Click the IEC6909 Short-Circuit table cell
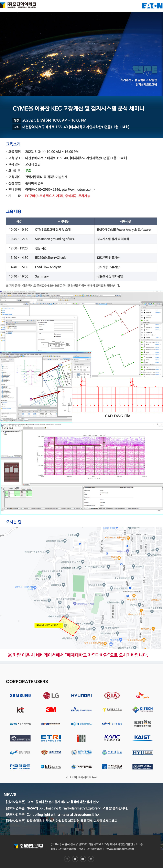163x868 pixels. [x=63, y=258]
